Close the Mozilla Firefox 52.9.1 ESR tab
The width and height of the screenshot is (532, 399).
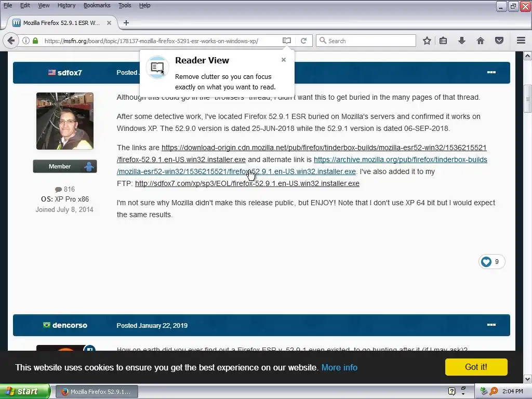[109, 23]
